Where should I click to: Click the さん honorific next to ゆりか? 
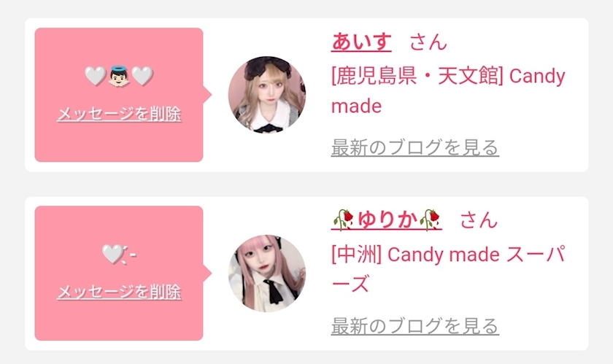pos(479,220)
